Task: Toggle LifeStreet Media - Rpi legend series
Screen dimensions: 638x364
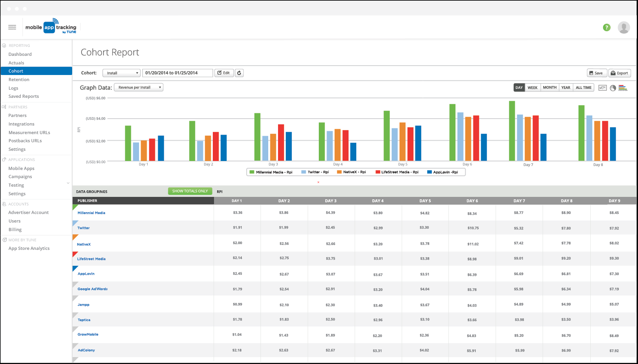Action: pos(397,172)
